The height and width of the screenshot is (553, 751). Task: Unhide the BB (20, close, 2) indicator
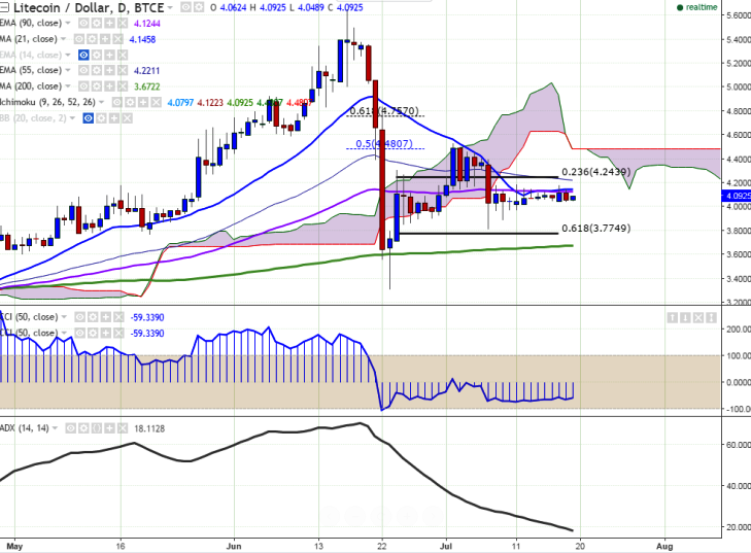(x=88, y=118)
